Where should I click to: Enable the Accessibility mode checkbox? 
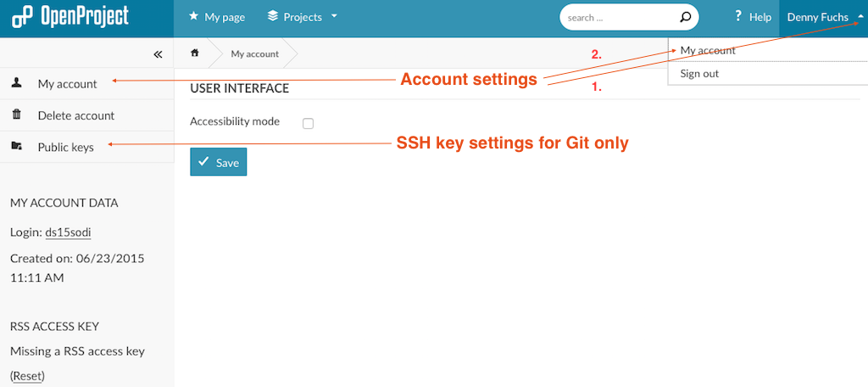coord(308,123)
